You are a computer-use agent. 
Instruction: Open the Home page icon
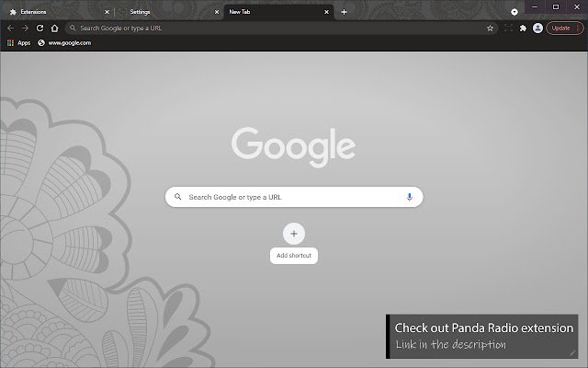pos(55,29)
